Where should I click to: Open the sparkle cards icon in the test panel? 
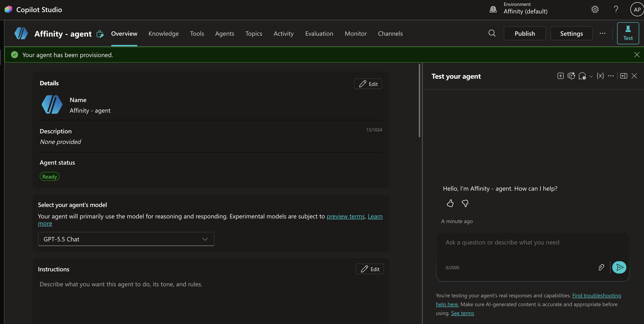click(571, 76)
